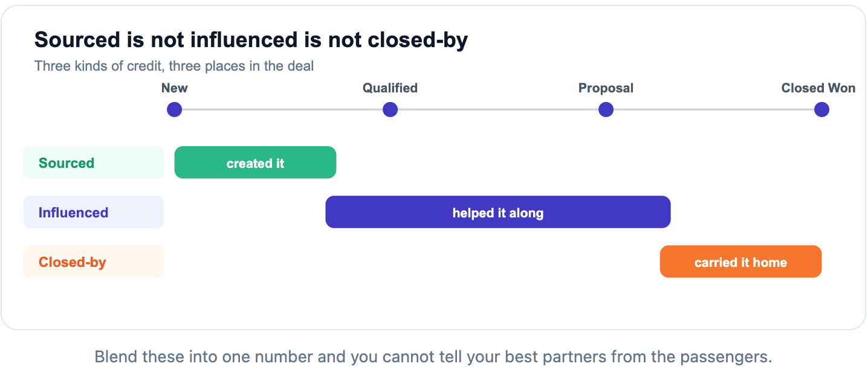This screenshot has width=868, height=372.
Task: Click the purple helped it along bar
Action: coord(498,212)
